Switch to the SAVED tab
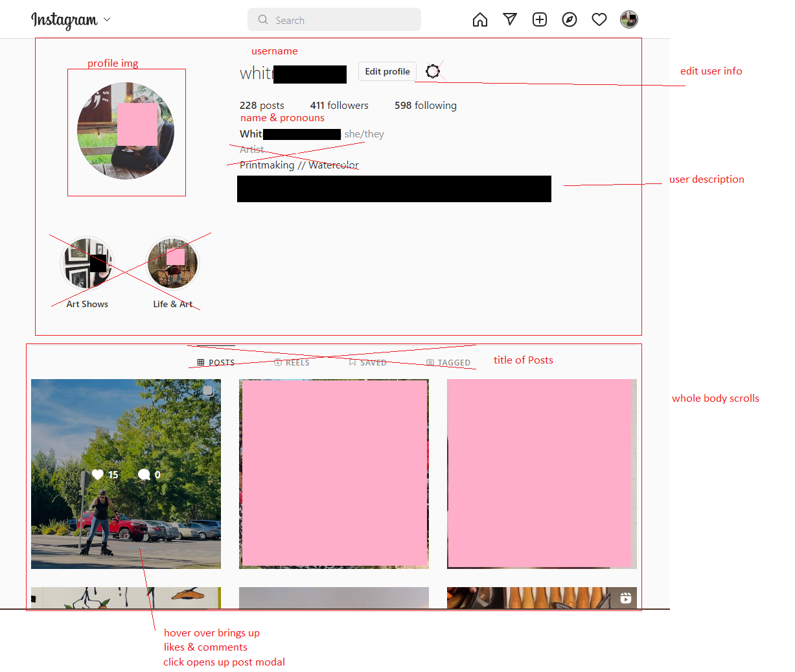The image size is (795, 672). tap(367, 363)
